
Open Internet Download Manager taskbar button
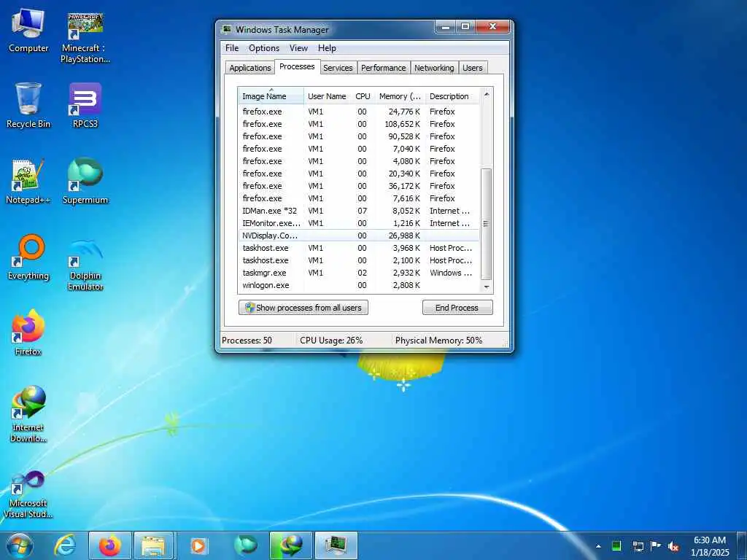[x=290, y=545]
